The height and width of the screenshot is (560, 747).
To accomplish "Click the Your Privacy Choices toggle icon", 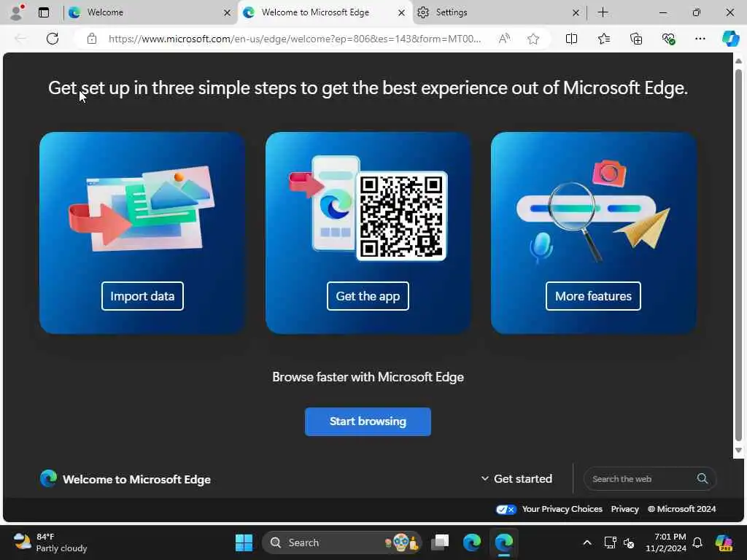I will pos(506,509).
